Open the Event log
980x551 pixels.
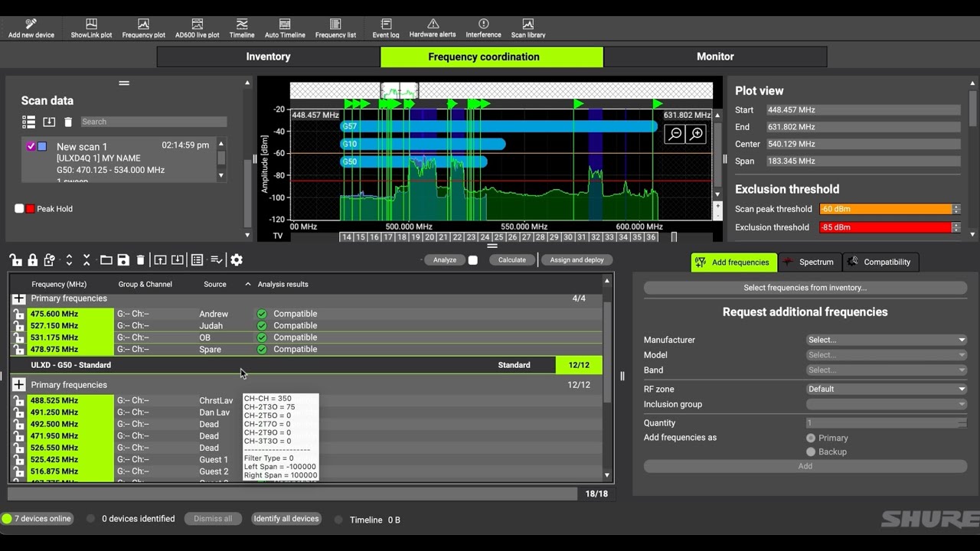coord(386,28)
